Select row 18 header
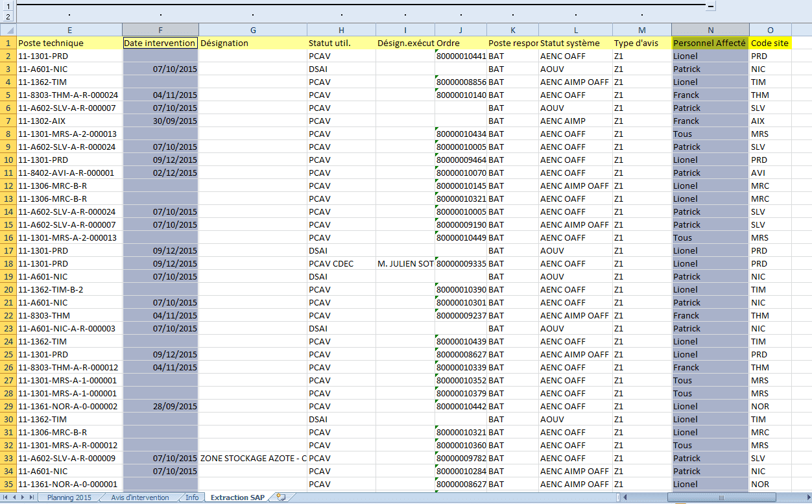 coord(8,263)
